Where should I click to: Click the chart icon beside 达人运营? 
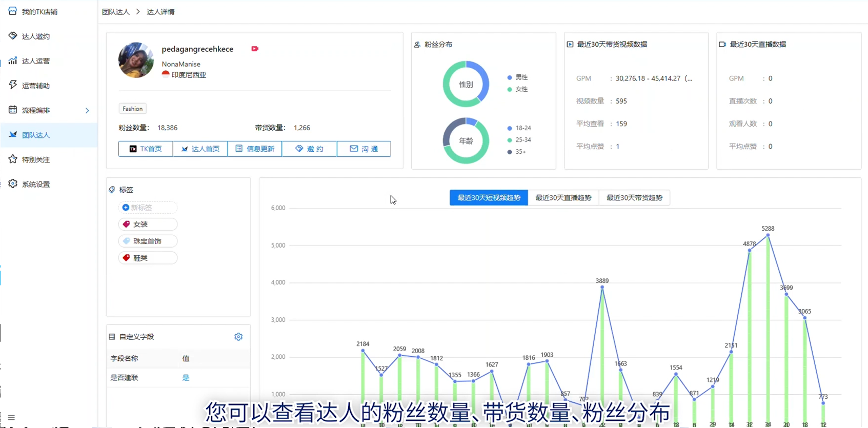(x=13, y=60)
